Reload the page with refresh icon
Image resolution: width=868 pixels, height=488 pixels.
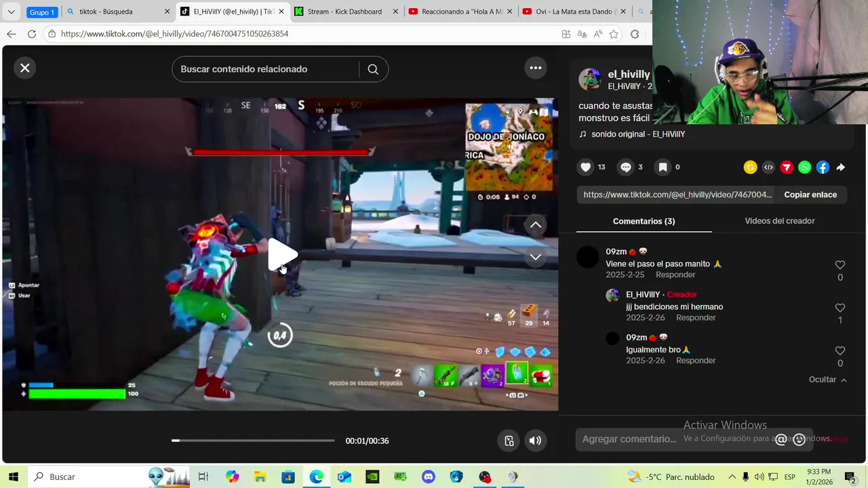(32, 34)
